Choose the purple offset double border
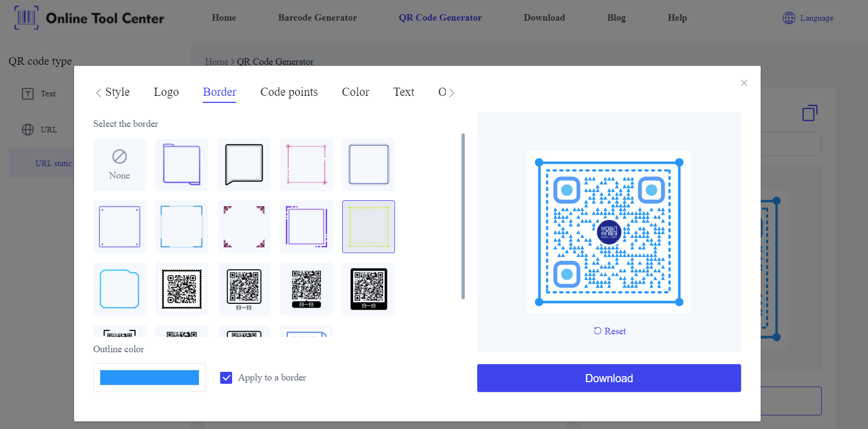Screen dimensions: 868x429 pyautogui.click(x=306, y=226)
